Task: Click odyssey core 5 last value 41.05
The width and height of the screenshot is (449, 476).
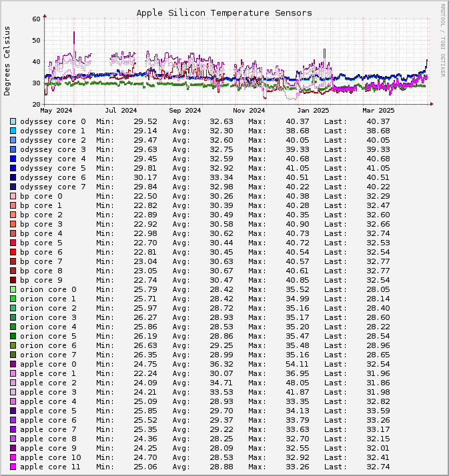Action: (378, 168)
